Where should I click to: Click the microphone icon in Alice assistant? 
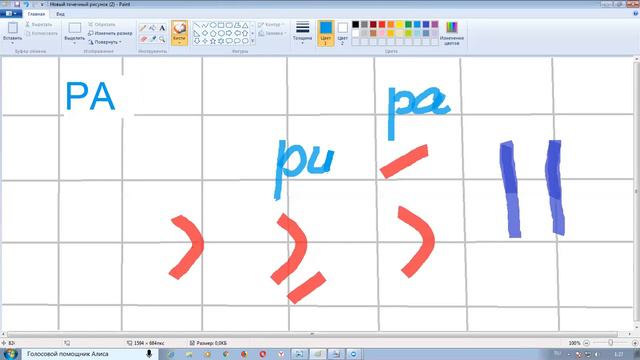(149, 354)
